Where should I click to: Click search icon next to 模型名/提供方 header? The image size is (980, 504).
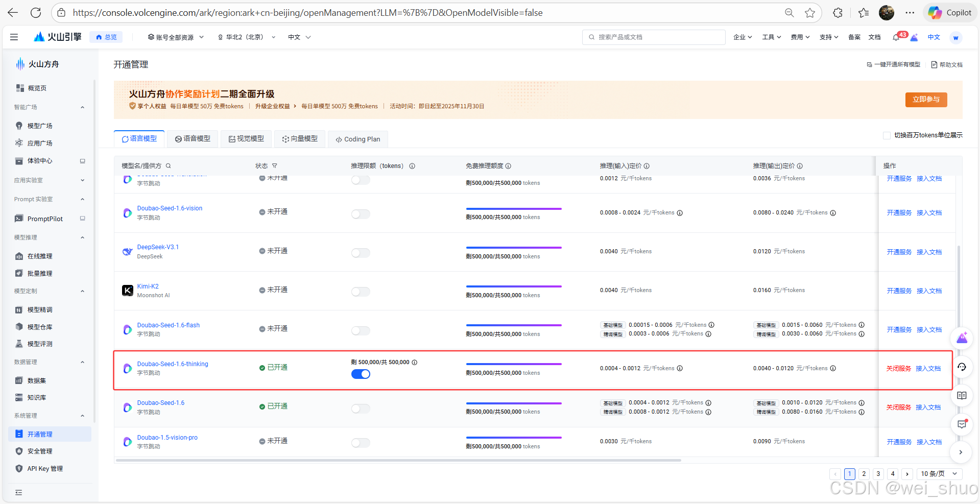tap(168, 165)
